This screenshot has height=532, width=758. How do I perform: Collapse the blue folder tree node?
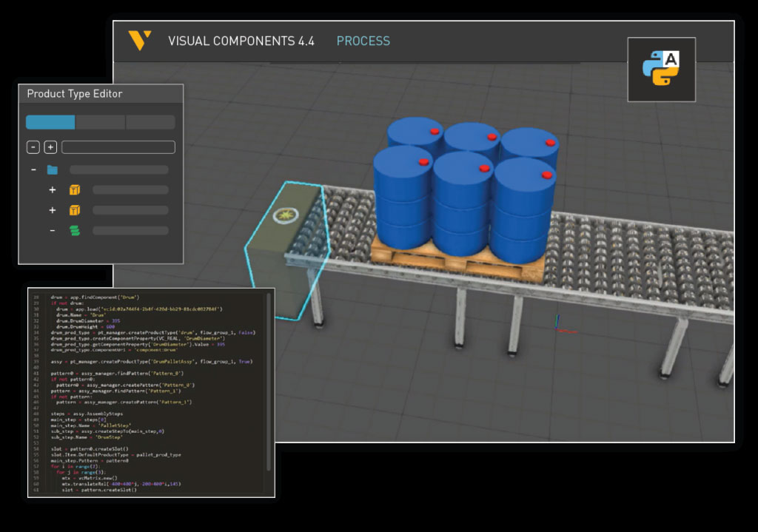(33, 169)
